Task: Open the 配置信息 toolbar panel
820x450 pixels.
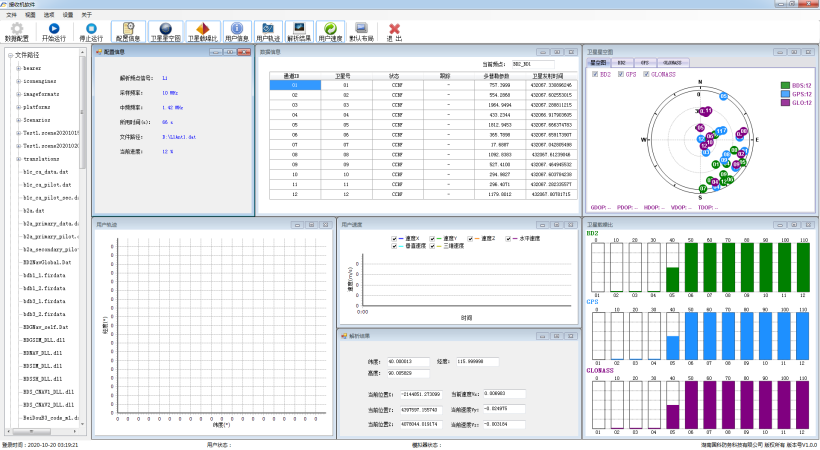Action: pos(128,31)
